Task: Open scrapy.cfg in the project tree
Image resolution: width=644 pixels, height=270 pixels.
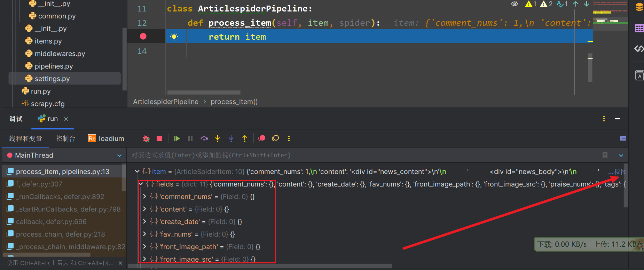Action: pyautogui.click(x=43, y=104)
